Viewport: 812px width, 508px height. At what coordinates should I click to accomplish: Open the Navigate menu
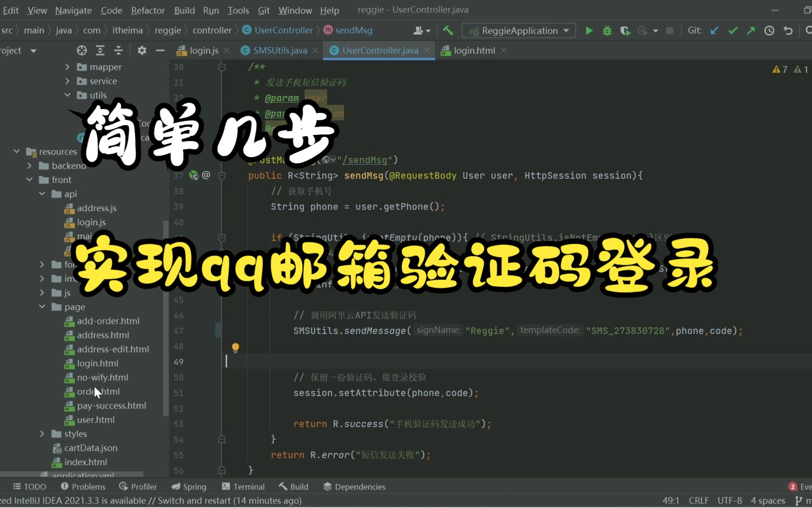73,10
